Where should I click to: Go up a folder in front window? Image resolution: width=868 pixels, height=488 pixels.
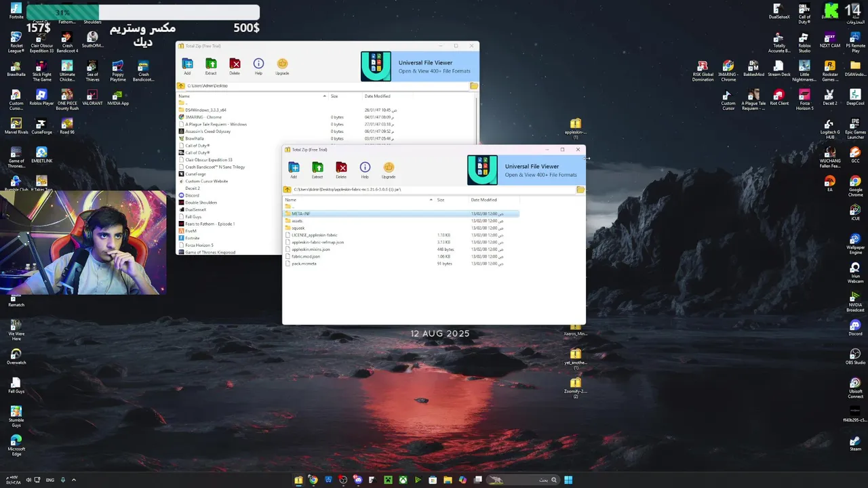[288, 189]
